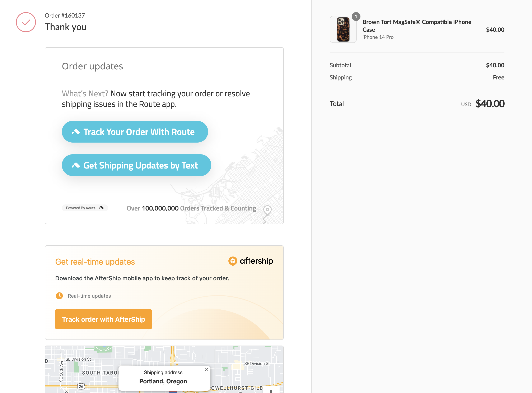This screenshot has height=393, width=532.
Task: Click the quantity badge on product thumbnail
Action: (x=356, y=17)
